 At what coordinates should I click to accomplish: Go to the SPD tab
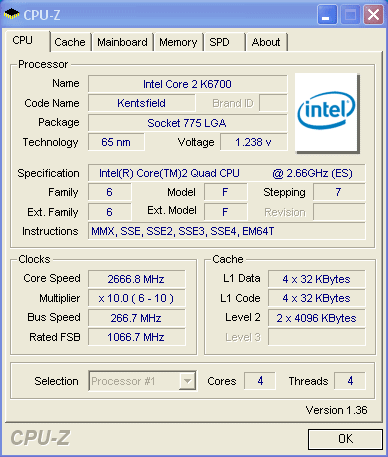[225, 42]
